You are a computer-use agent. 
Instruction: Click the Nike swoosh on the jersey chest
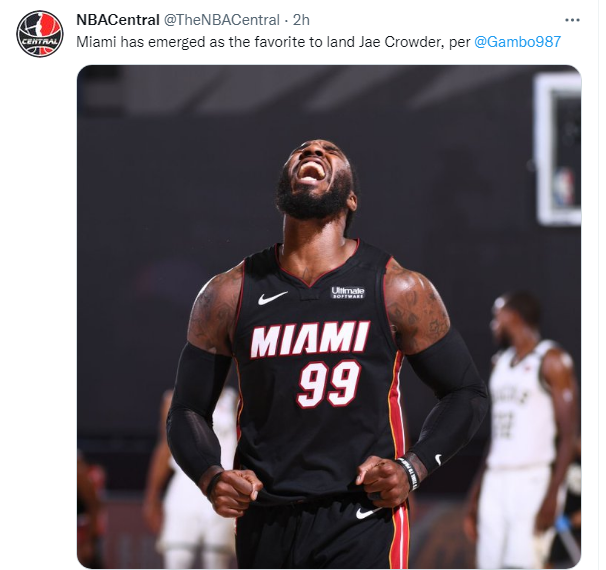click(272, 298)
